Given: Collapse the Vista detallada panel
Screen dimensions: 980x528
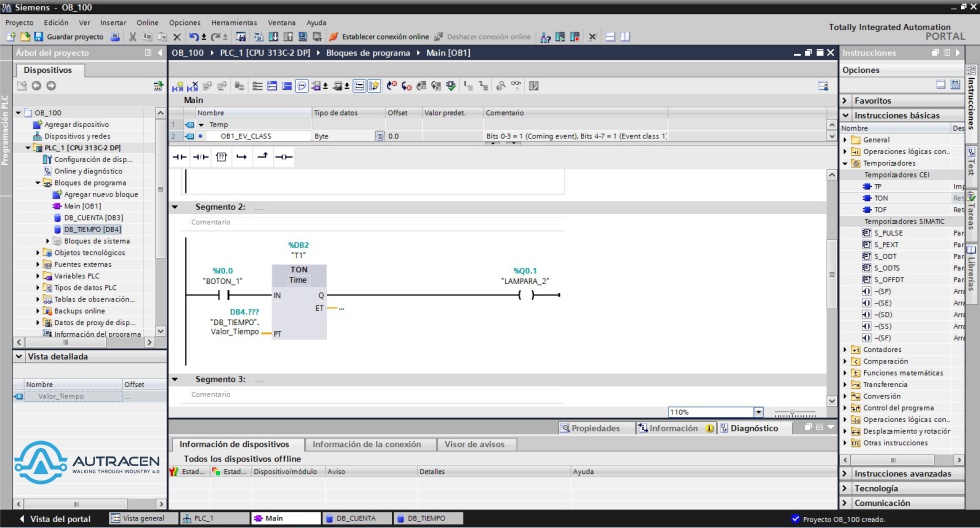Looking at the screenshot, I should (x=19, y=357).
